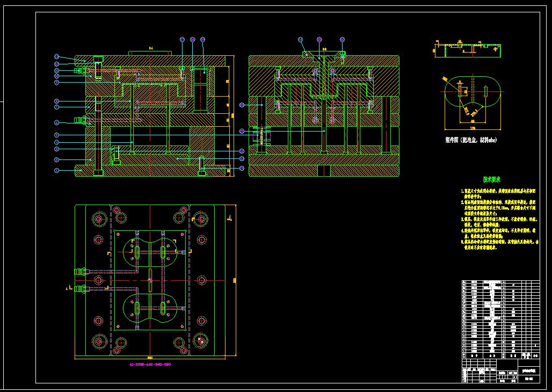Click part balloon number 17
The image size is (552, 392).
tap(182, 40)
